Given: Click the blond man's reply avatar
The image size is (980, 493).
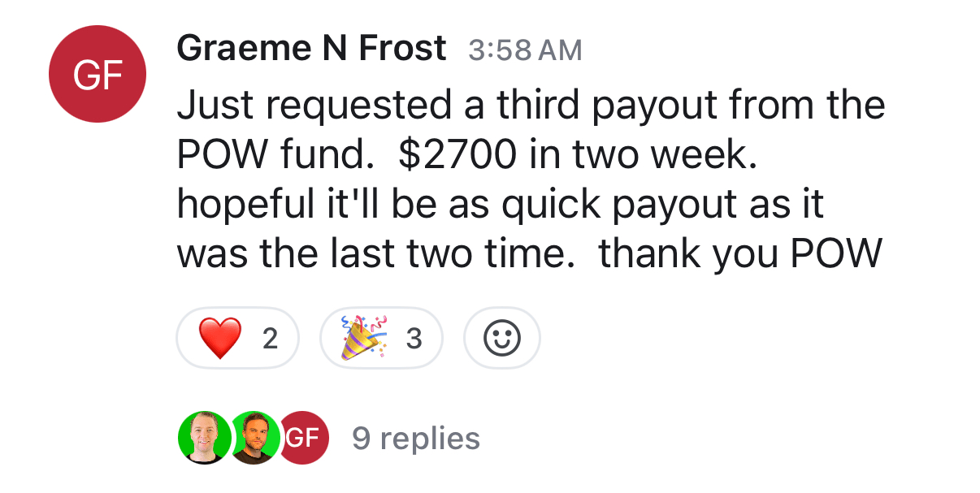Looking at the screenshot, I should coord(203,438).
